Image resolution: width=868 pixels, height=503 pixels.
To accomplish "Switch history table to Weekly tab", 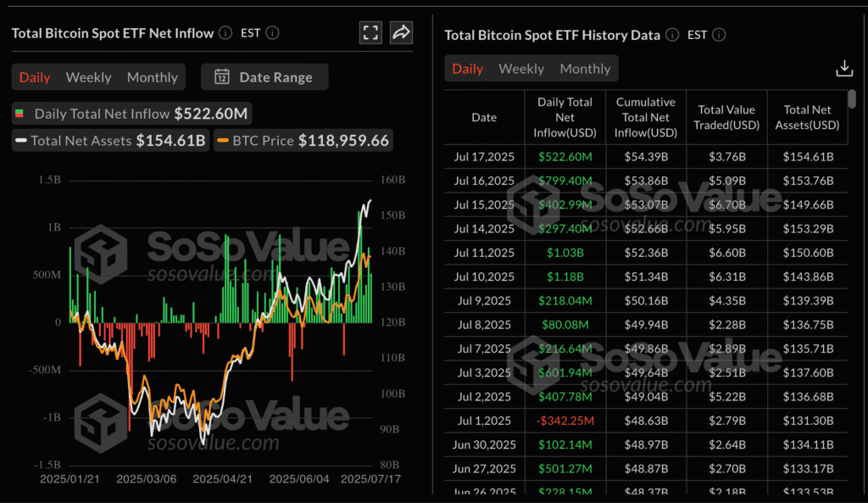I will [x=520, y=69].
